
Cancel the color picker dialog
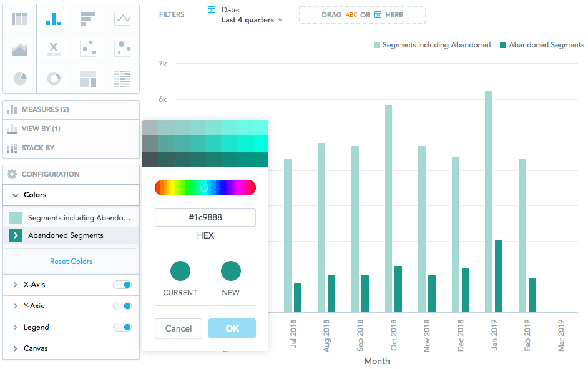pos(178,328)
